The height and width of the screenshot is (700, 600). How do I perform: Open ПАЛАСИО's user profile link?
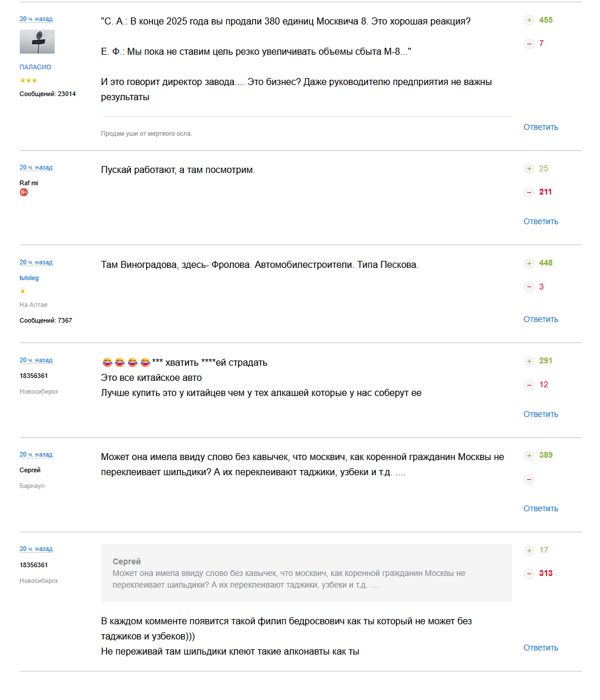point(35,67)
